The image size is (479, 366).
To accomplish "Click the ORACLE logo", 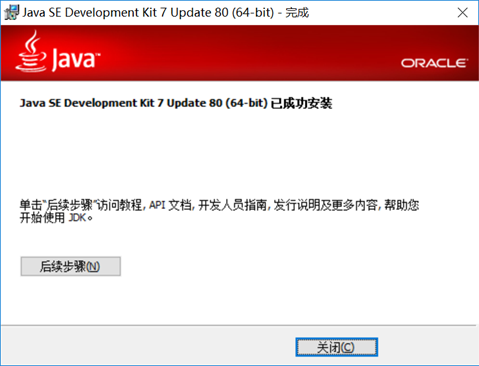I will pyautogui.click(x=434, y=63).
